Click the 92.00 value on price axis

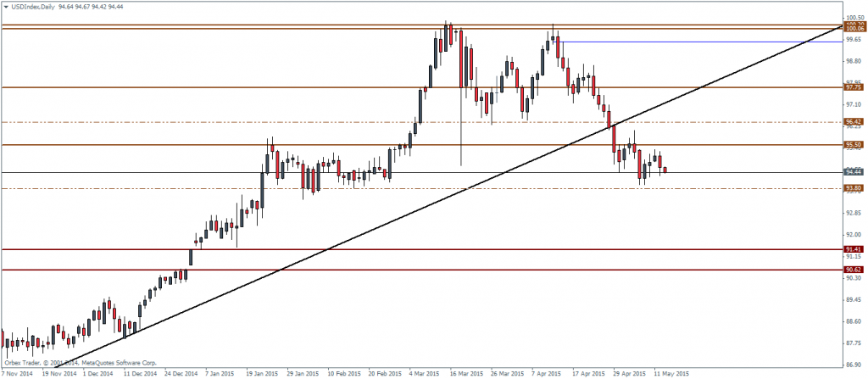[x=853, y=234]
